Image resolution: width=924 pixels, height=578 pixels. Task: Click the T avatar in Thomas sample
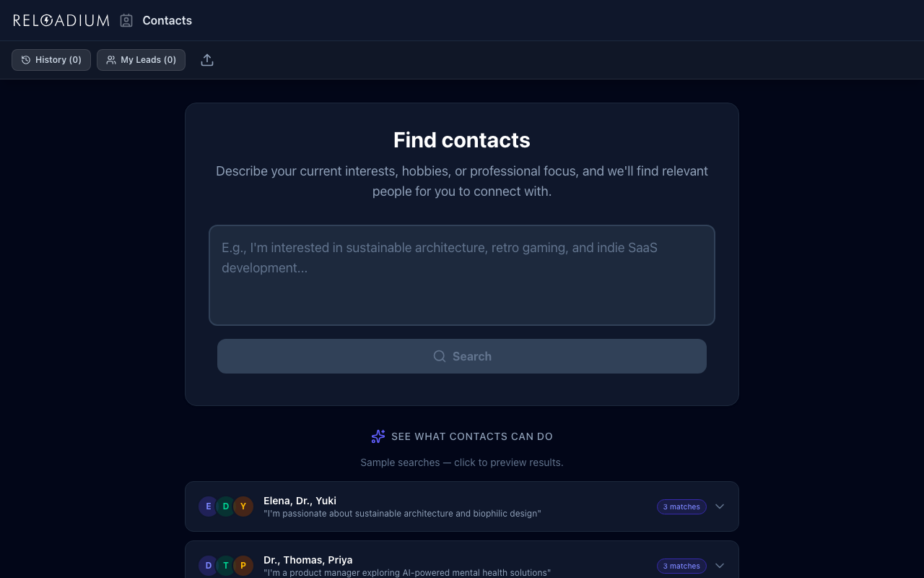tap(226, 566)
